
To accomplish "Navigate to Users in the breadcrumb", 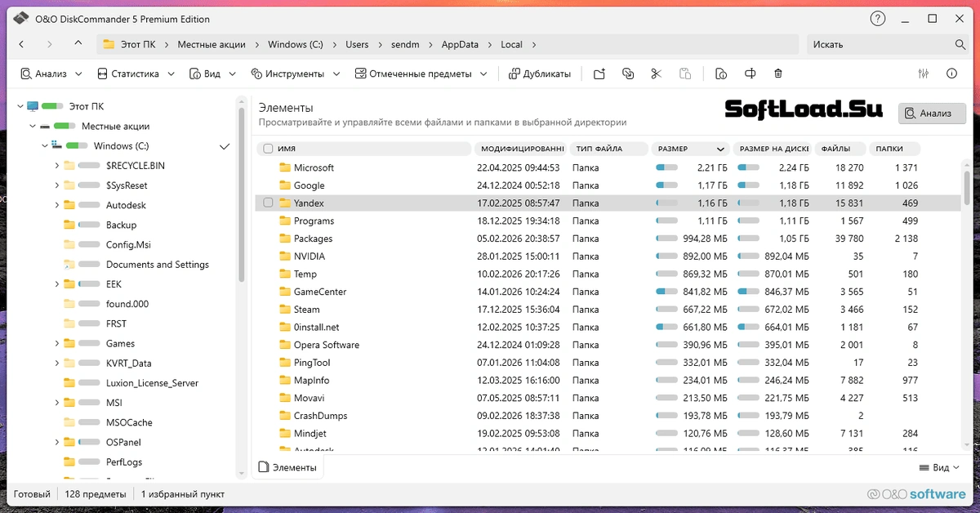I will [x=357, y=44].
